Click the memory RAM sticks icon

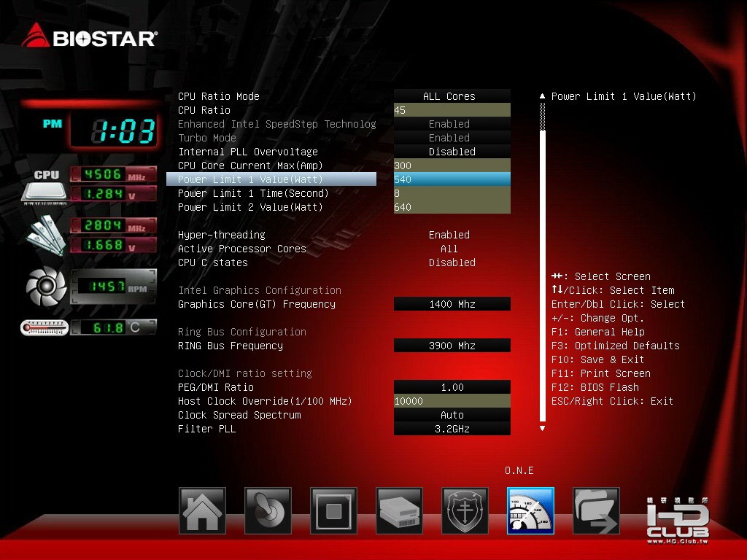(45, 236)
